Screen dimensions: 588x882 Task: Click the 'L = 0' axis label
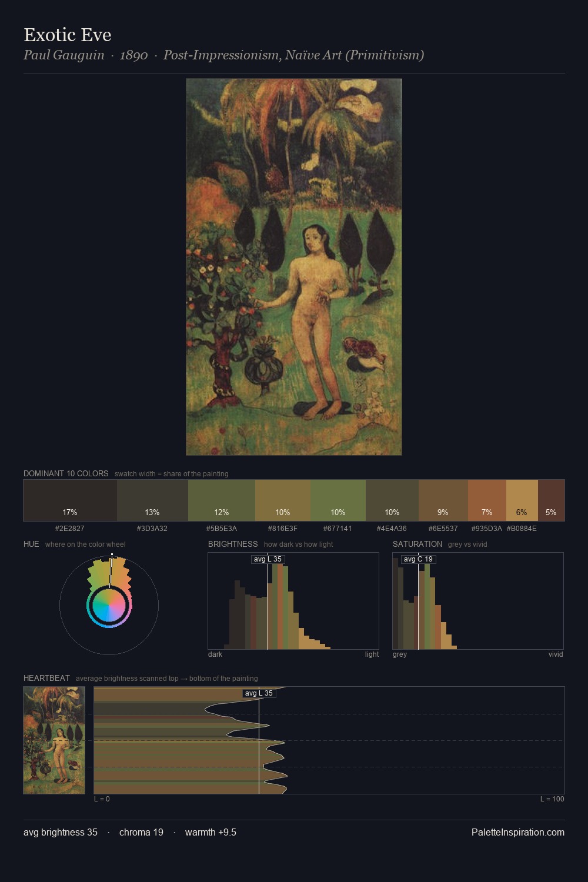(x=102, y=799)
